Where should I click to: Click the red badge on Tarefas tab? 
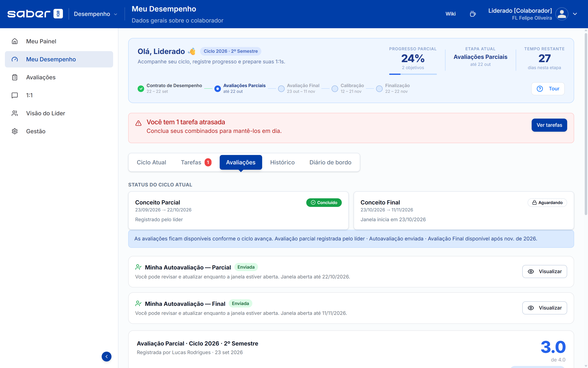208,162
